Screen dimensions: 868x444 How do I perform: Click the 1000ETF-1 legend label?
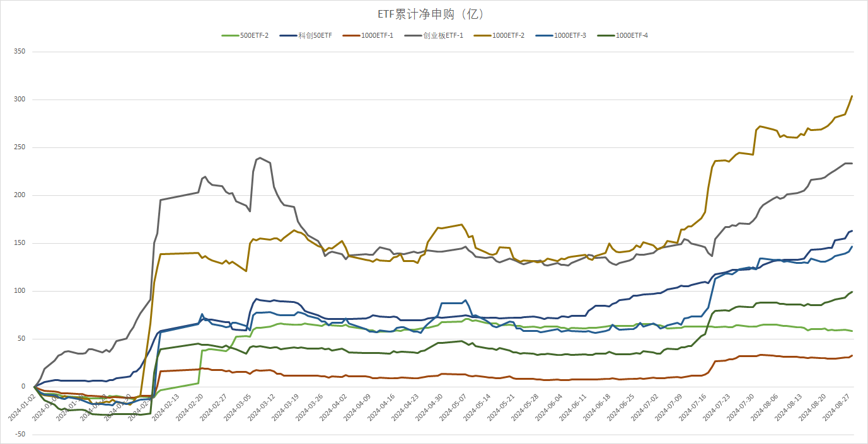point(378,35)
